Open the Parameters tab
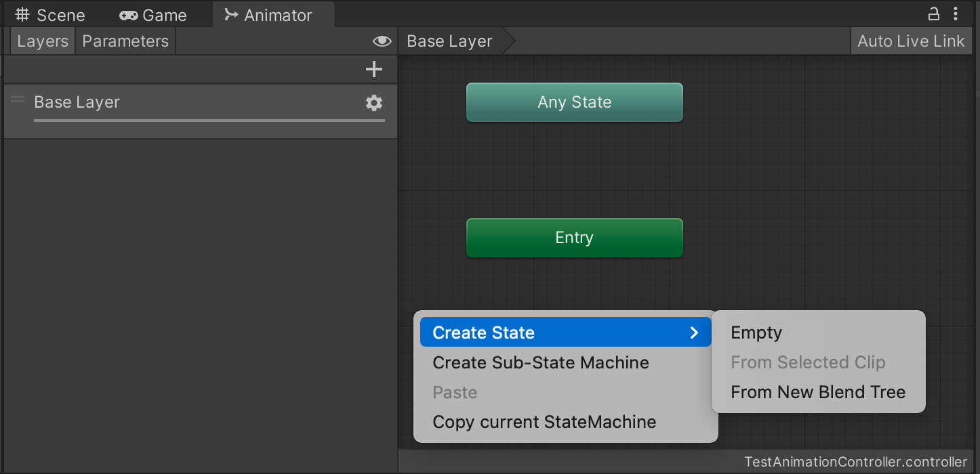 (125, 41)
